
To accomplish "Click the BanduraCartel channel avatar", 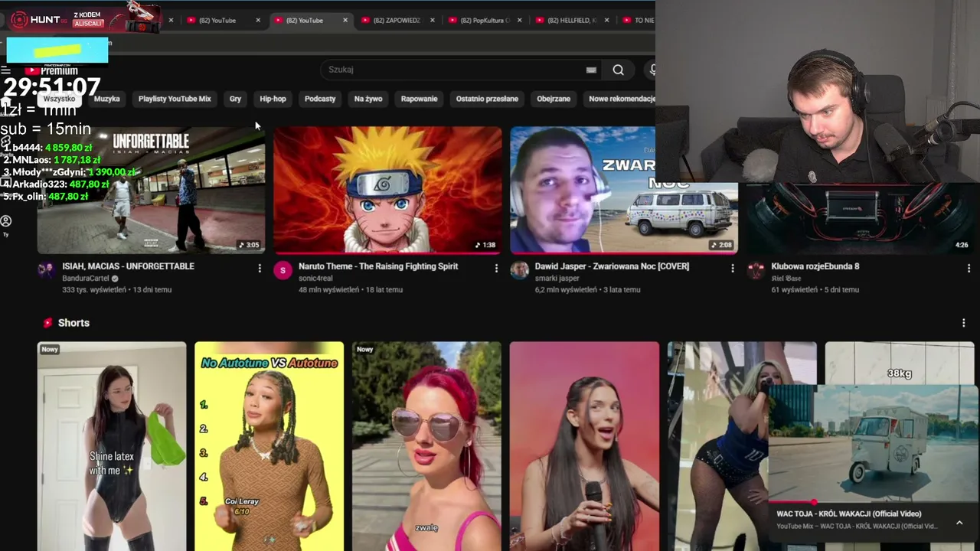I will coord(47,269).
